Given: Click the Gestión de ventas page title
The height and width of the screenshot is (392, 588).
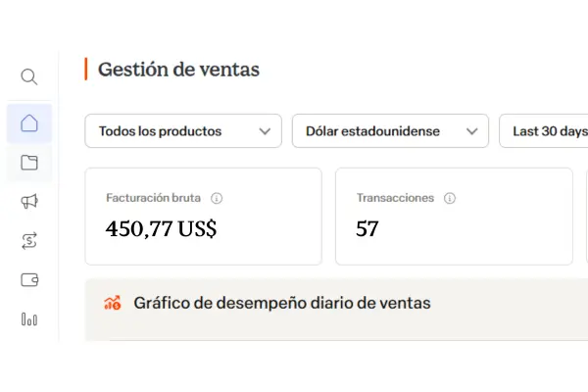Looking at the screenshot, I should click(x=178, y=70).
